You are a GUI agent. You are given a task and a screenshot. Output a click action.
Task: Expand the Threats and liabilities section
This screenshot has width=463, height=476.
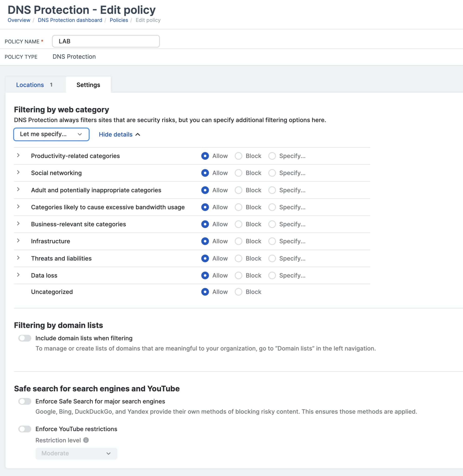click(x=18, y=258)
